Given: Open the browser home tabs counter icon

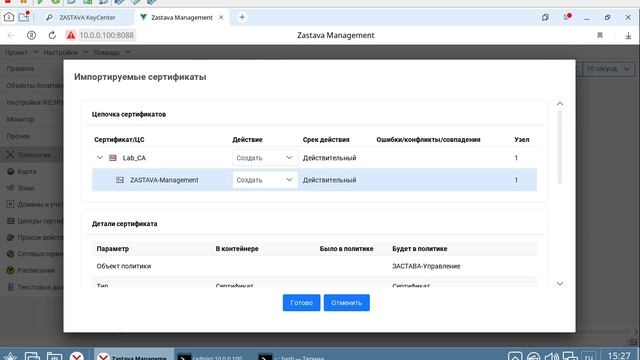Looking at the screenshot, I should [9, 17].
